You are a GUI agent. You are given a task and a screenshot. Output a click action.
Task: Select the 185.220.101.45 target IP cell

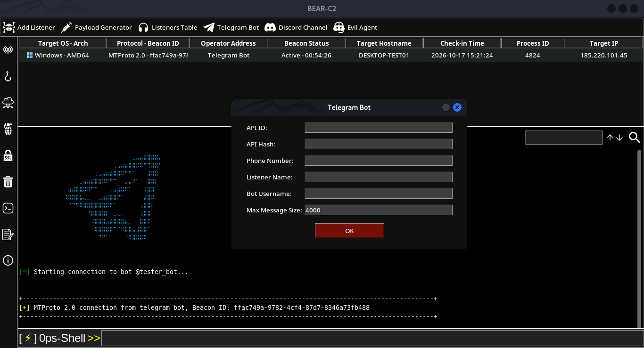[604, 55]
